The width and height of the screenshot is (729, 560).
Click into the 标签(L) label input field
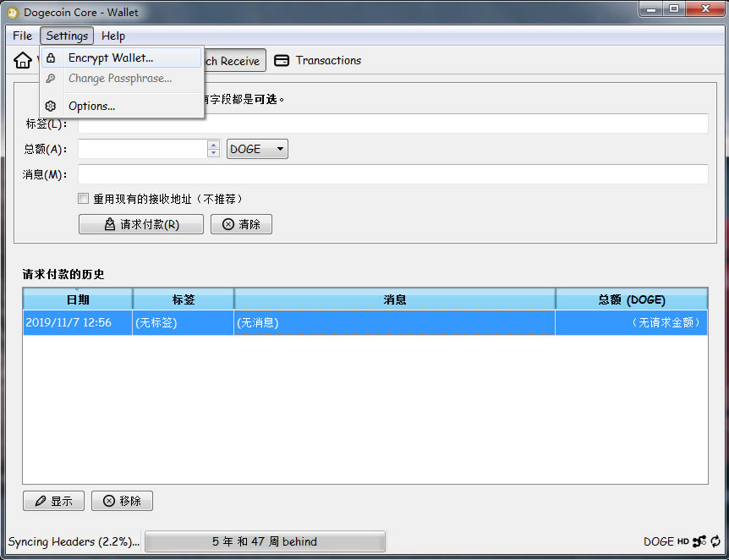pyautogui.click(x=393, y=124)
